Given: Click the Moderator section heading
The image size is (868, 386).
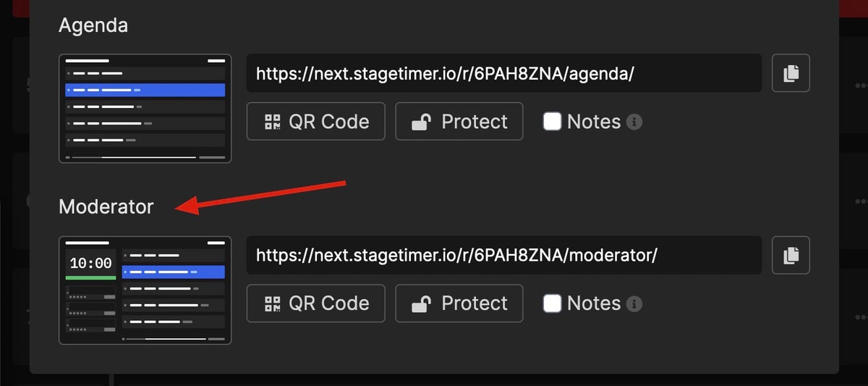Looking at the screenshot, I should [x=106, y=207].
